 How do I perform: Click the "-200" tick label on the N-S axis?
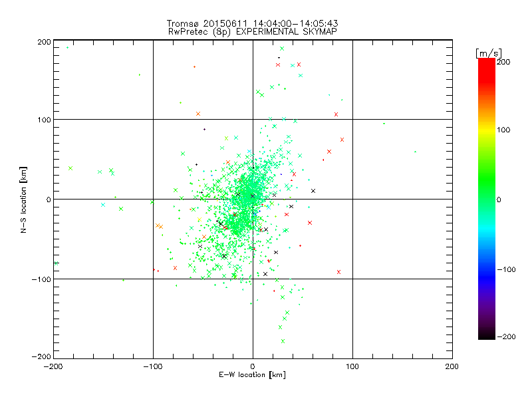pos(41,356)
